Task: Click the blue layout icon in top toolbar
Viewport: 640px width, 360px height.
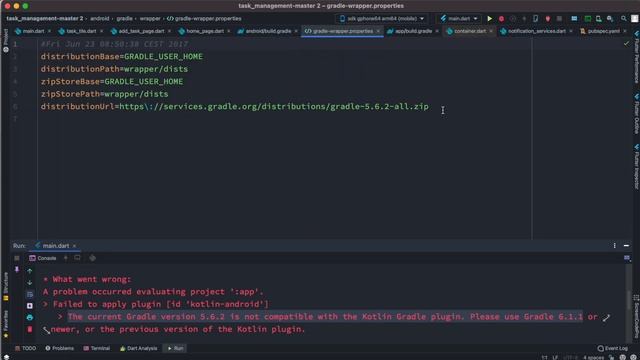Action: pyautogui.click(x=574, y=18)
